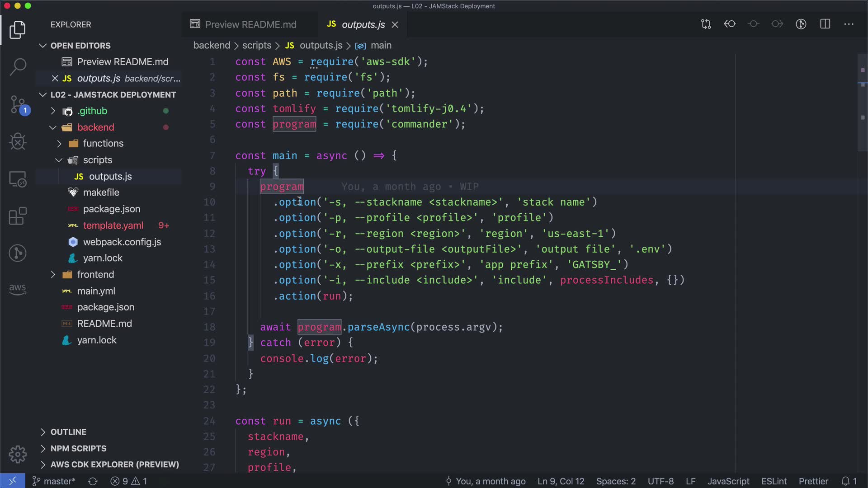Viewport: 868px width, 488px height.
Task: Open the Search view in activity bar
Action: 18,67
